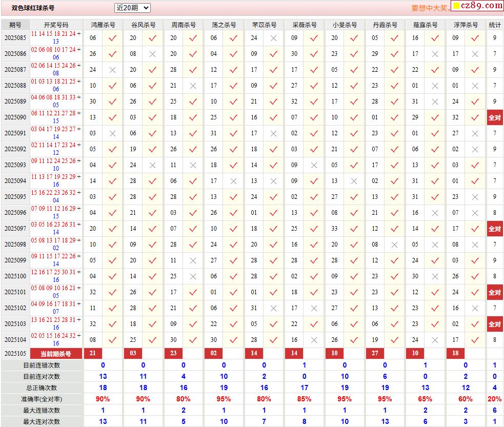Viewport: 504px width, 427px height.
Task: Click the 目前连错次数 row label
Action: tap(42, 365)
